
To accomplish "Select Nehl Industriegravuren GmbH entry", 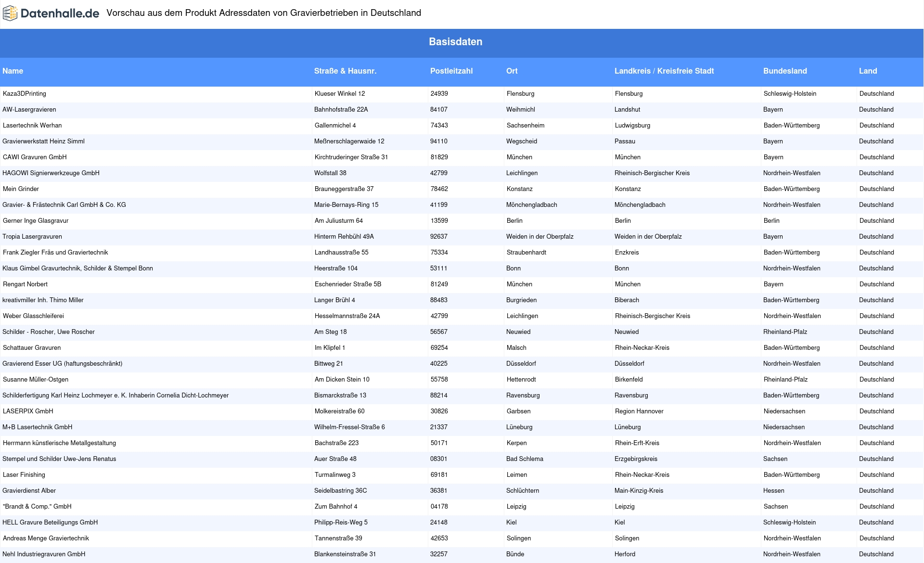I will [44, 554].
